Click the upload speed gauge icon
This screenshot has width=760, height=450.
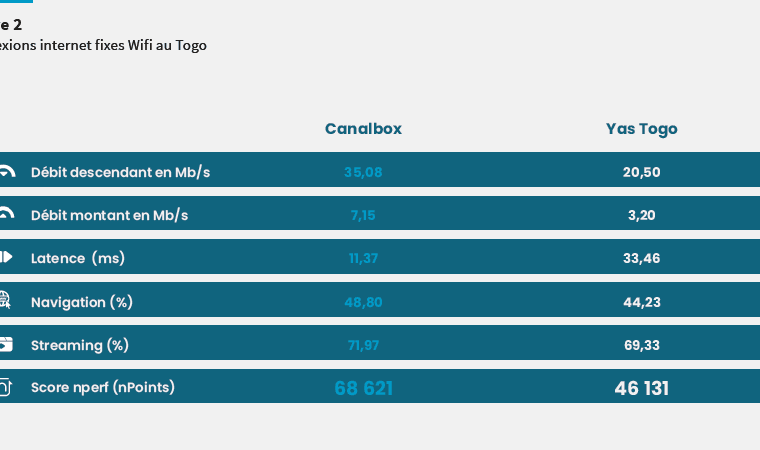pyautogui.click(x=7, y=213)
